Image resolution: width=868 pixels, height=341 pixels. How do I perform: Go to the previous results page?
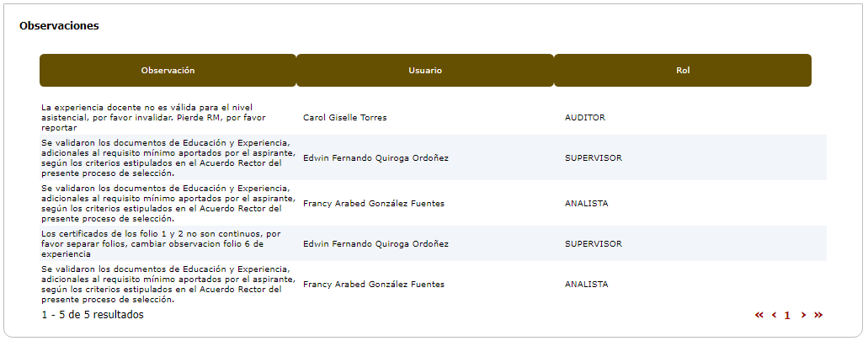774,315
